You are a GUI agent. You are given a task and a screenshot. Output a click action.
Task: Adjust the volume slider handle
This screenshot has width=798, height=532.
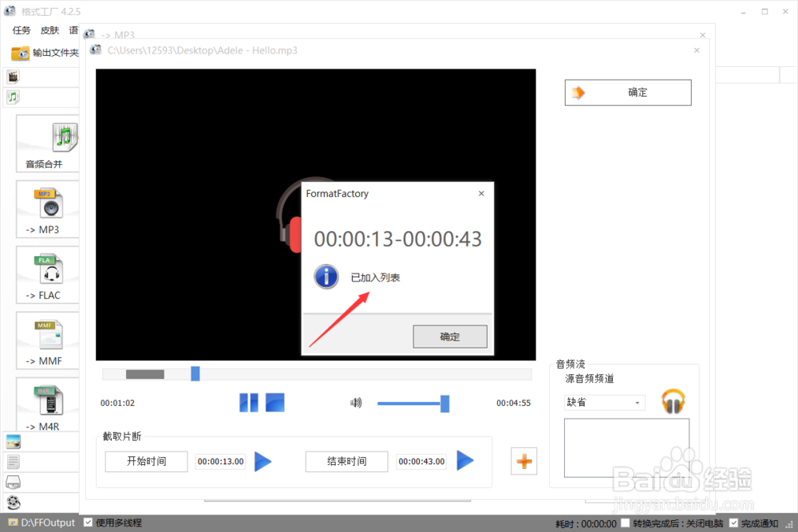444,404
